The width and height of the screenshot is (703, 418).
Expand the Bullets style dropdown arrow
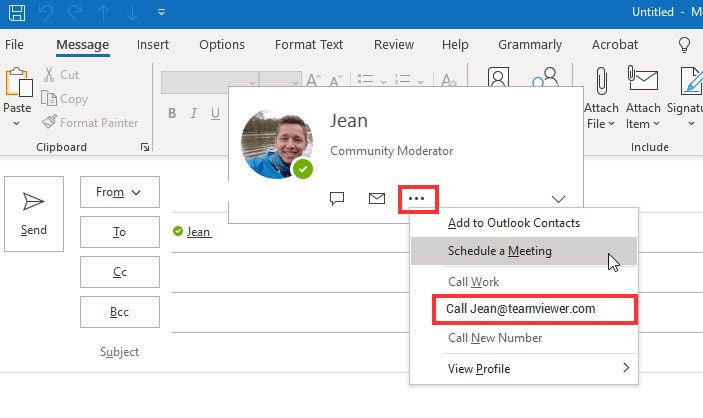click(x=383, y=82)
